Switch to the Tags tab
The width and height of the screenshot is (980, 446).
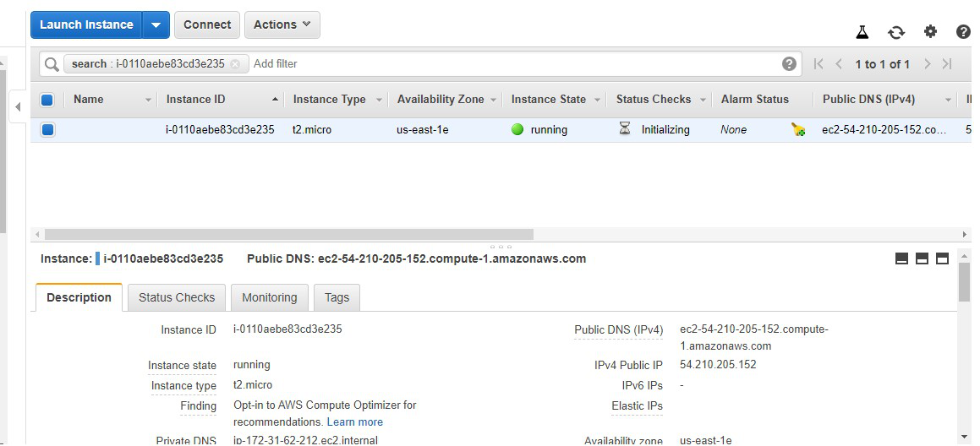click(337, 297)
